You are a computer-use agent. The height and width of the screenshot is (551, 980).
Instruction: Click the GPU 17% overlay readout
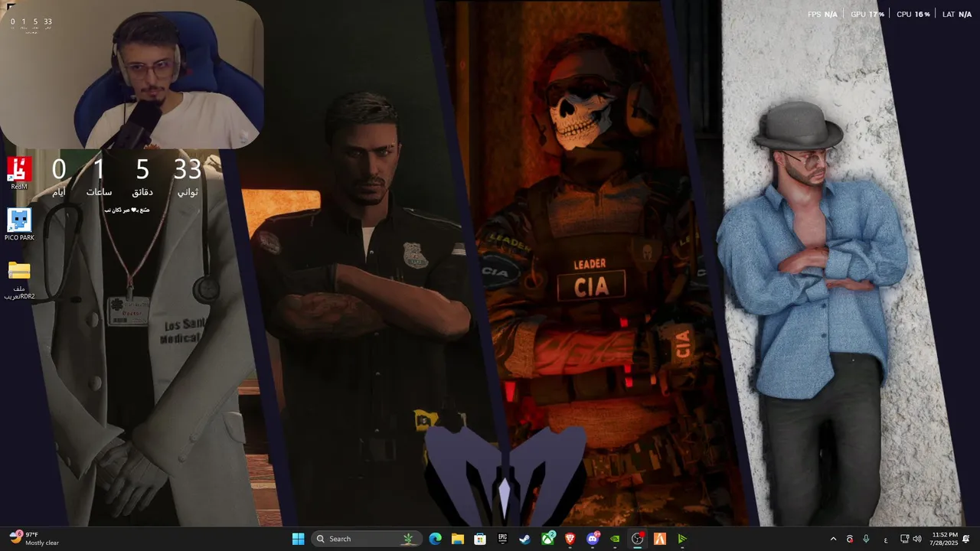[x=867, y=15]
